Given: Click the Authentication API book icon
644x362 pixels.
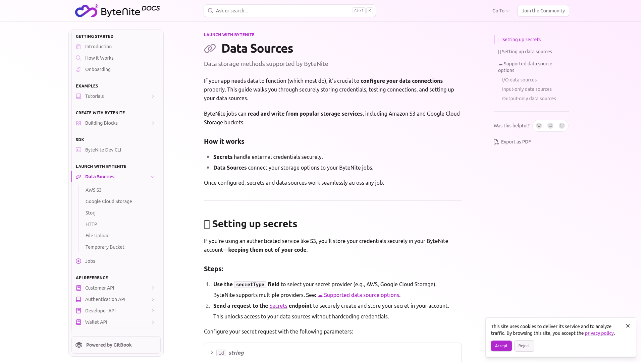Looking at the screenshot, I should [78, 299].
